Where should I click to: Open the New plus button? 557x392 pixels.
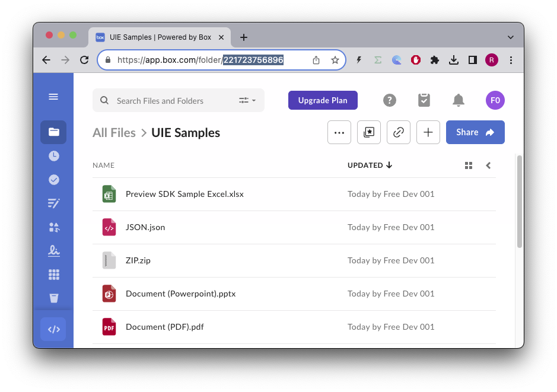click(428, 132)
